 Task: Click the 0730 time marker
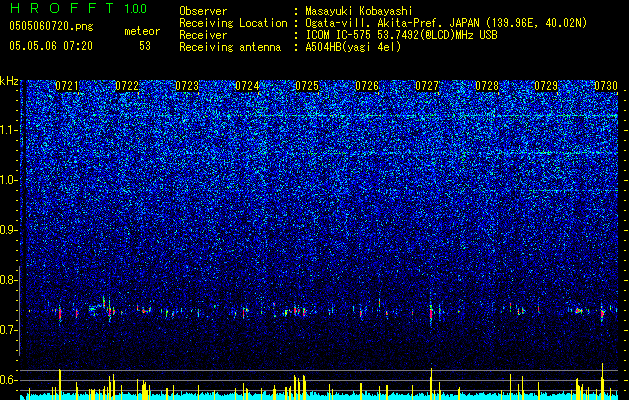[x=606, y=86]
